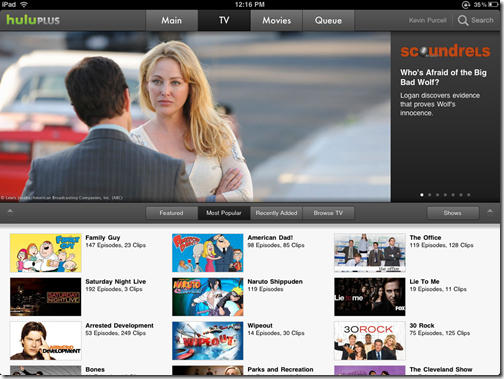The height and width of the screenshot is (379, 504).
Task: Open Wipeout thumbnail
Action: pos(208,341)
